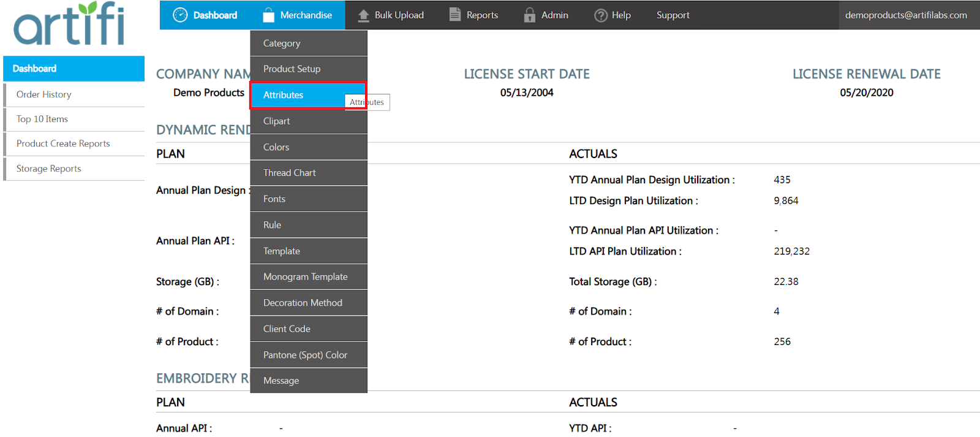Click the LICENSE RENEWAL DATE heading
Screen dimensions: 980x437
tap(867, 74)
